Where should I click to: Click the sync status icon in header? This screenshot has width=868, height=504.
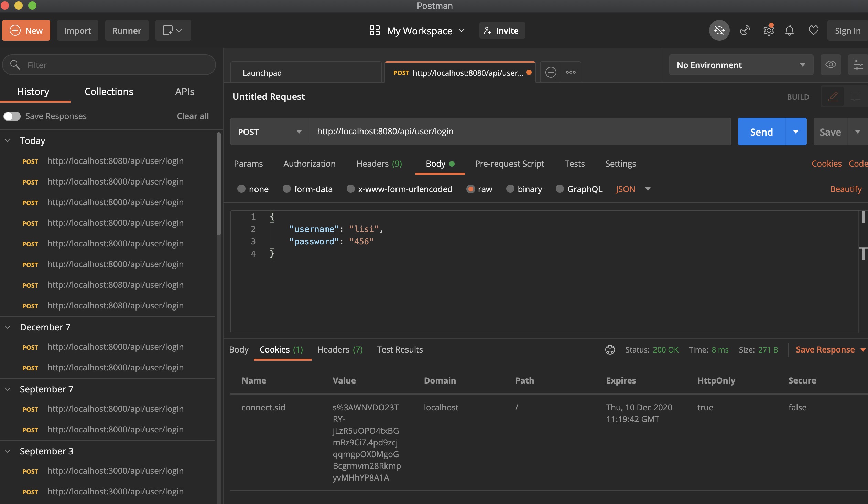pyautogui.click(x=719, y=30)
